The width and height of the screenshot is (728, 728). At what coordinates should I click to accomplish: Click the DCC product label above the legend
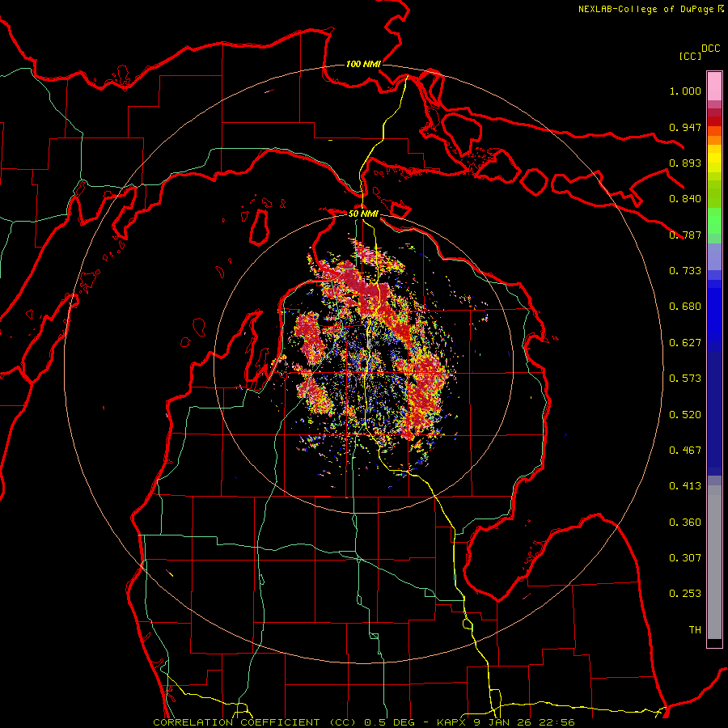point(711,49)
